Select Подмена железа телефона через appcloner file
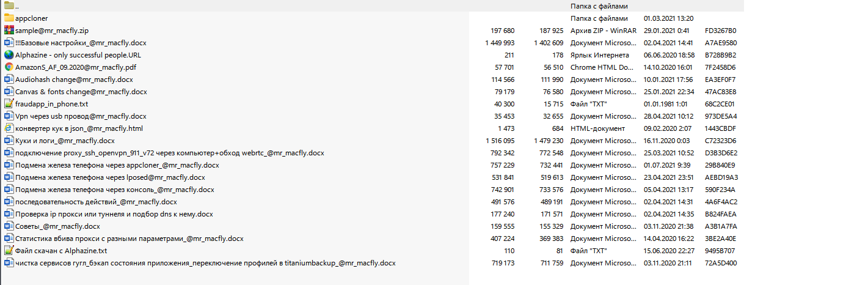Screen dimensions: 868x285 coord(117,165)
